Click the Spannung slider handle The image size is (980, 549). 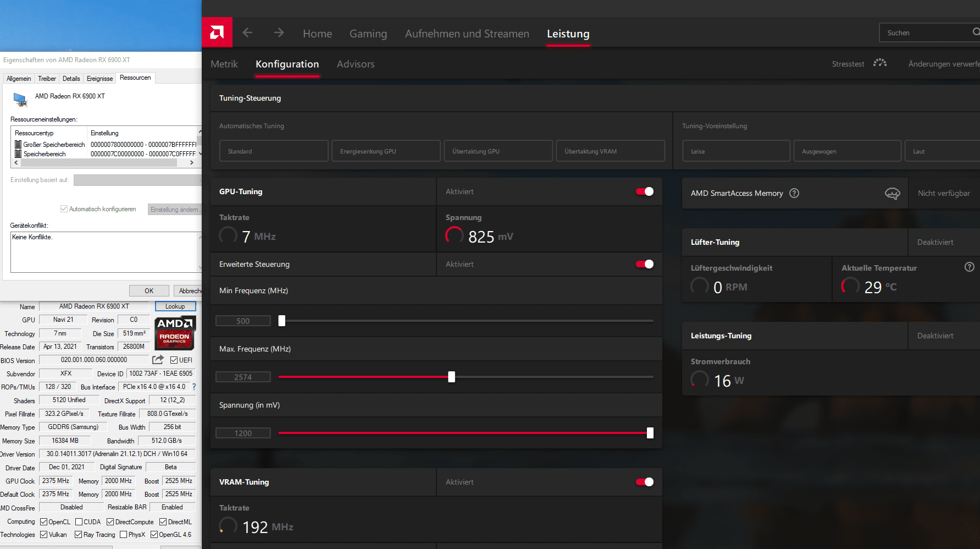[650, 433]
